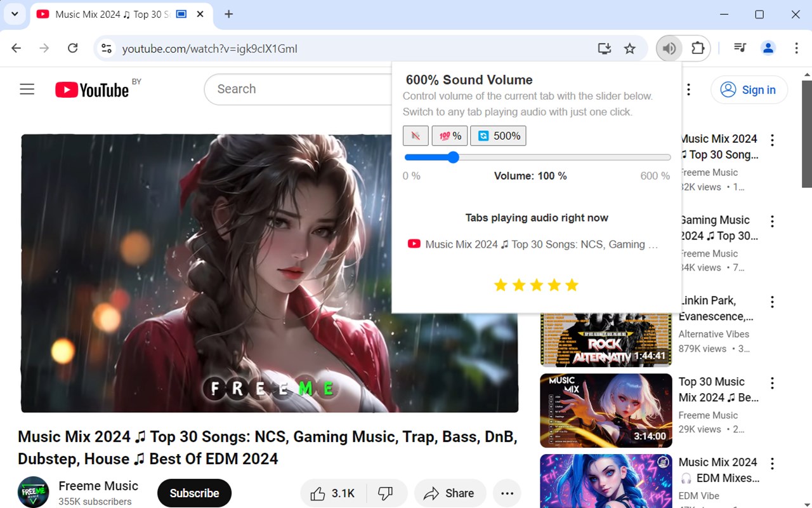Click the picture-in-picture indicator on tab
The height and width of the screenshot is (508, 812).
click(181, 14)
